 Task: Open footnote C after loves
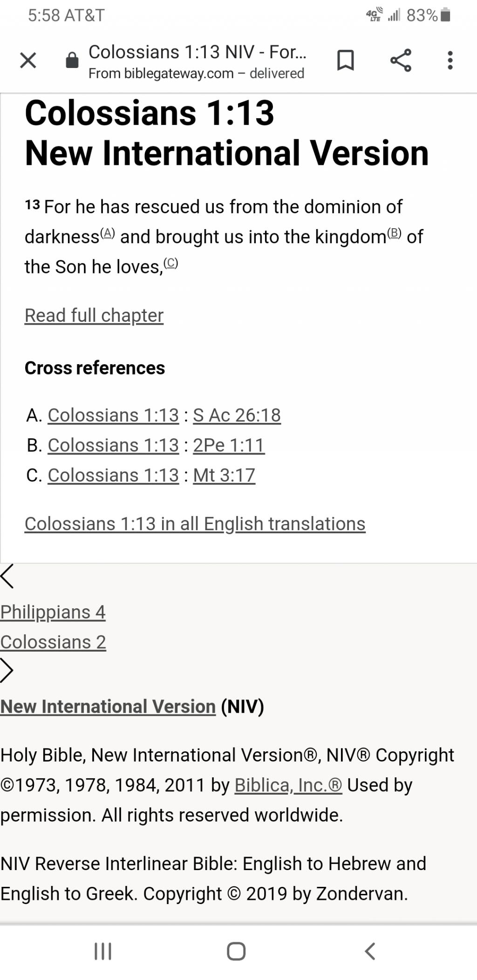pyautogui.click(x=171, y=264)
